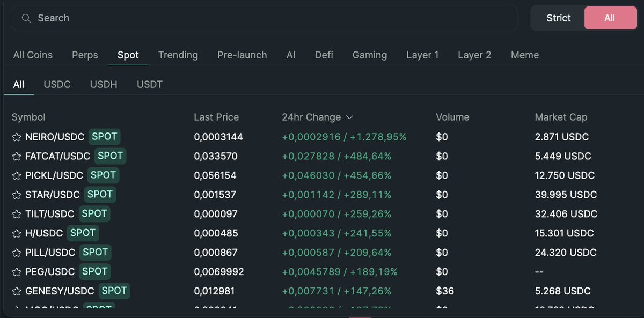The image size is (644, 318).
Task: Select the All filter mode
Action: pyautogui.click(x=609, y=18)
